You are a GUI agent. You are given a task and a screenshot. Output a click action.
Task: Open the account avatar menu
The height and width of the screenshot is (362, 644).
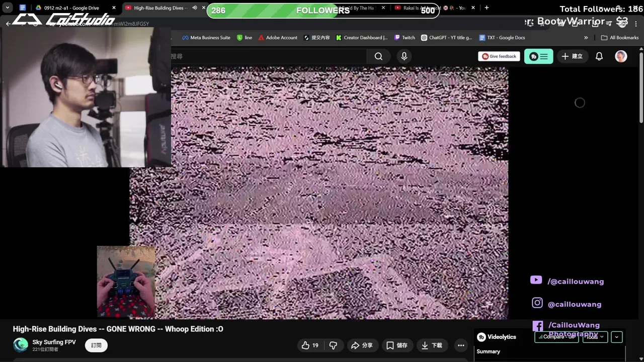point(621,56)
